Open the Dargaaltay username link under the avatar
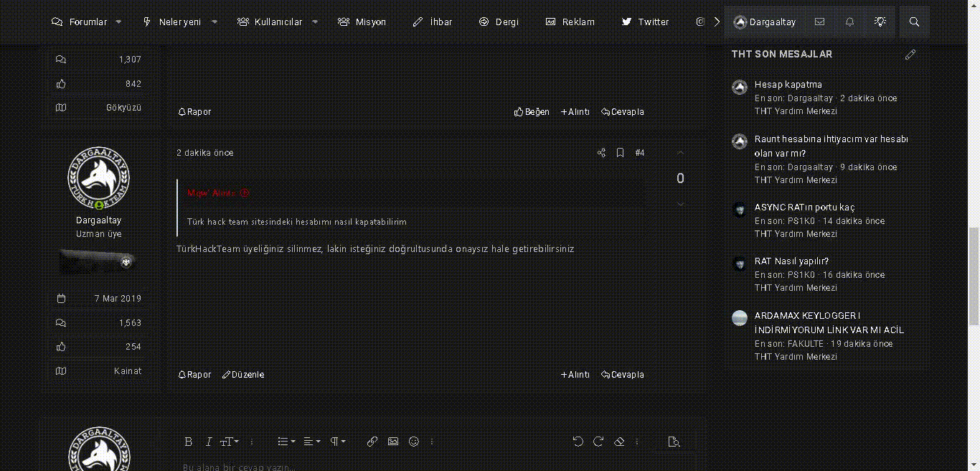Viewport: 980px width, 471px height. pyautogui.click(x=99, y=220)
